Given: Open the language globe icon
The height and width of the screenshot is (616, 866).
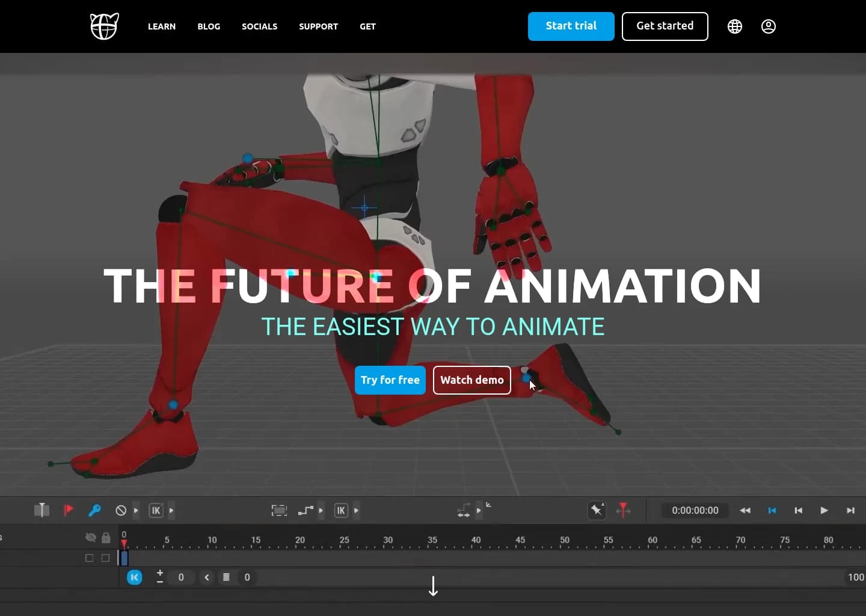Looking at the screenshot, I should [x=735, y=26].
